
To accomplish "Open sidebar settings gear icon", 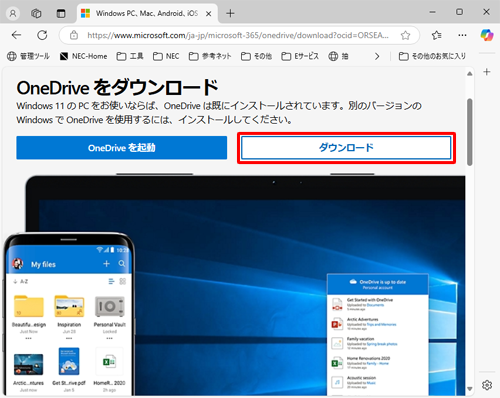I will click(x=487, y=385).
